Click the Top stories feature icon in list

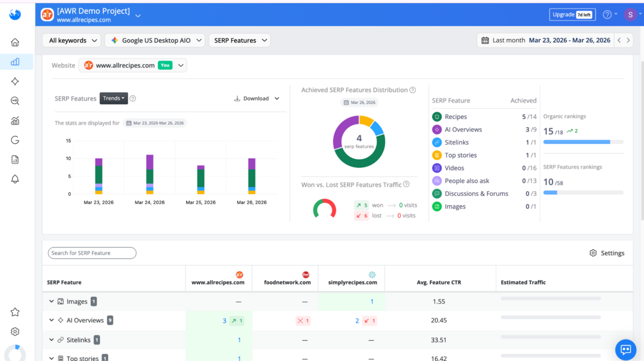(437, 155)
